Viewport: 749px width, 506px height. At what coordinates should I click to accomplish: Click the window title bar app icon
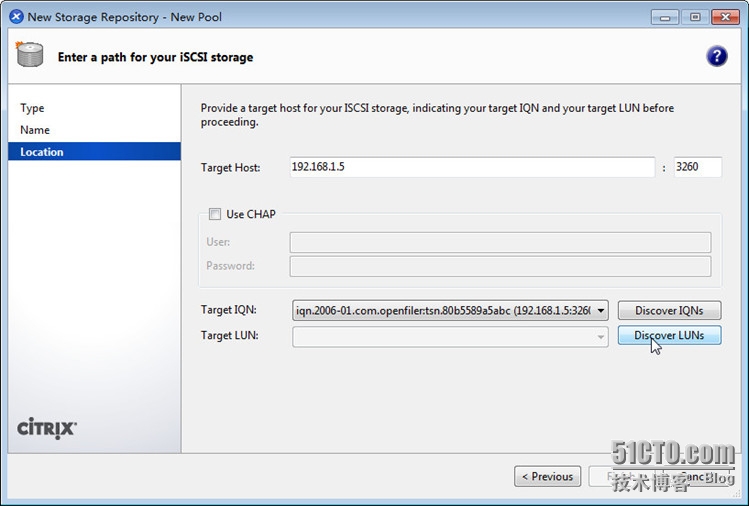pyautogui.click(x=16, y=17)
